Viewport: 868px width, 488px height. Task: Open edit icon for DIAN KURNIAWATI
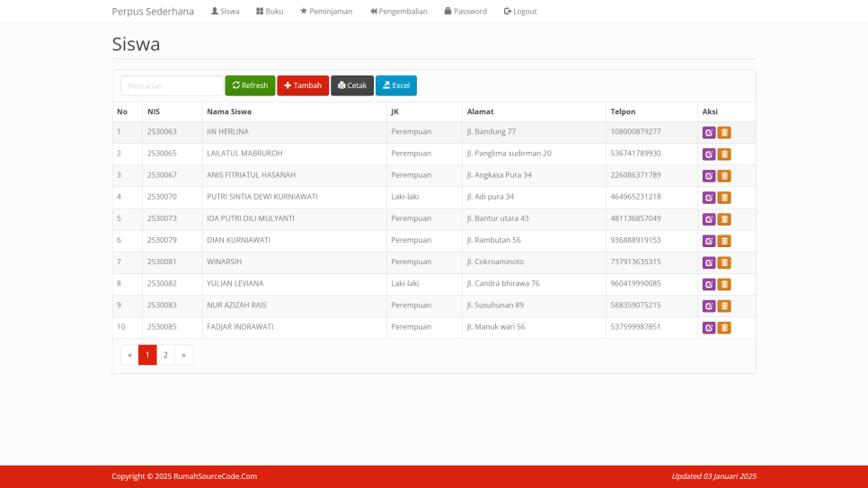point(708,241)
